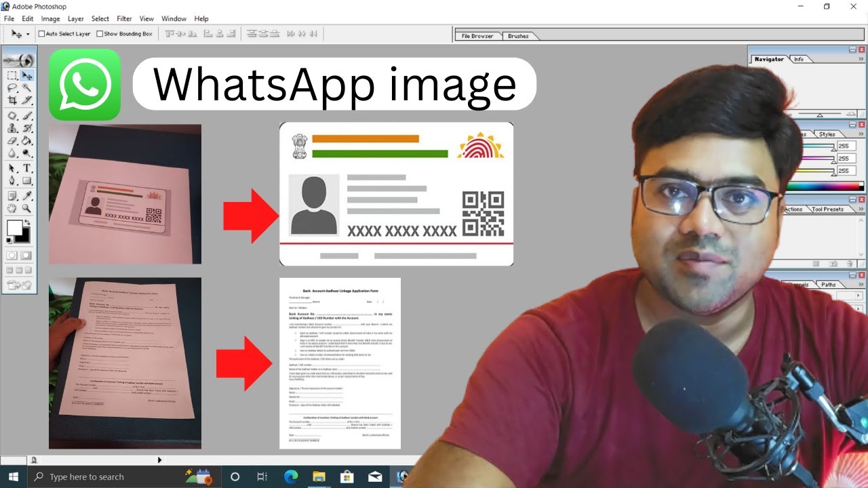The image size is (868, 488).
Task: Swap foreground and background colors
Action: click(28, 222)
